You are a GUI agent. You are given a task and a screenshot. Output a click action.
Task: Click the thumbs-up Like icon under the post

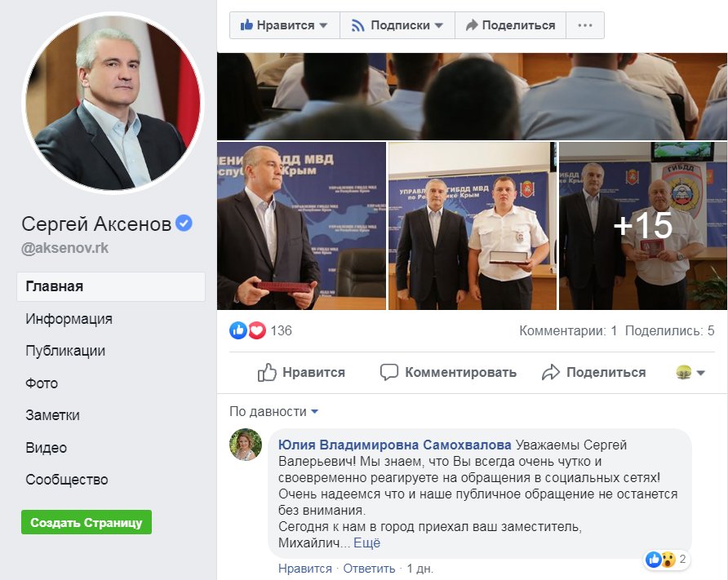(267, 372)
